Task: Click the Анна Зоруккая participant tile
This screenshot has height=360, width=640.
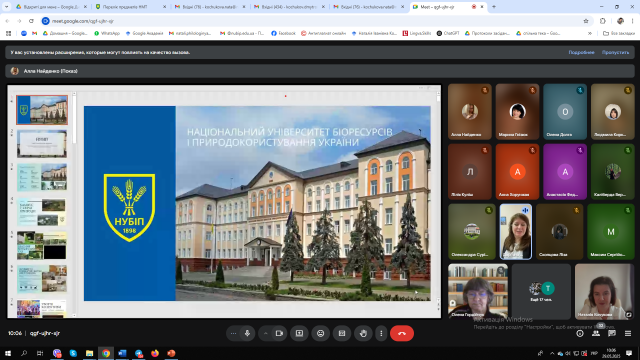Action: coord(517,172)
